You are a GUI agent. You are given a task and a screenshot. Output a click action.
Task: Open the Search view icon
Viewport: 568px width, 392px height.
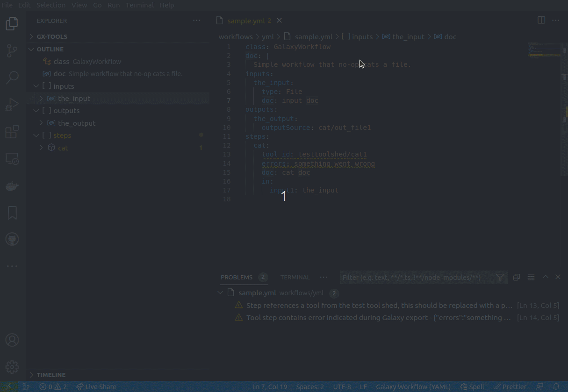tap(12, 78)
